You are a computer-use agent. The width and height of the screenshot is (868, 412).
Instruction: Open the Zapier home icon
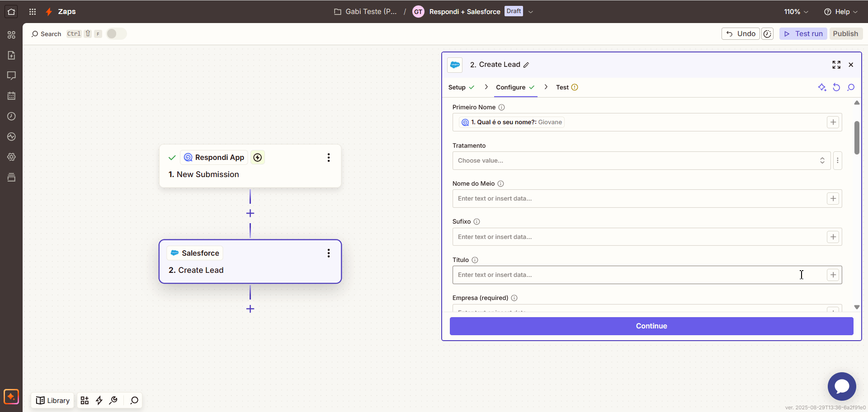11,12
